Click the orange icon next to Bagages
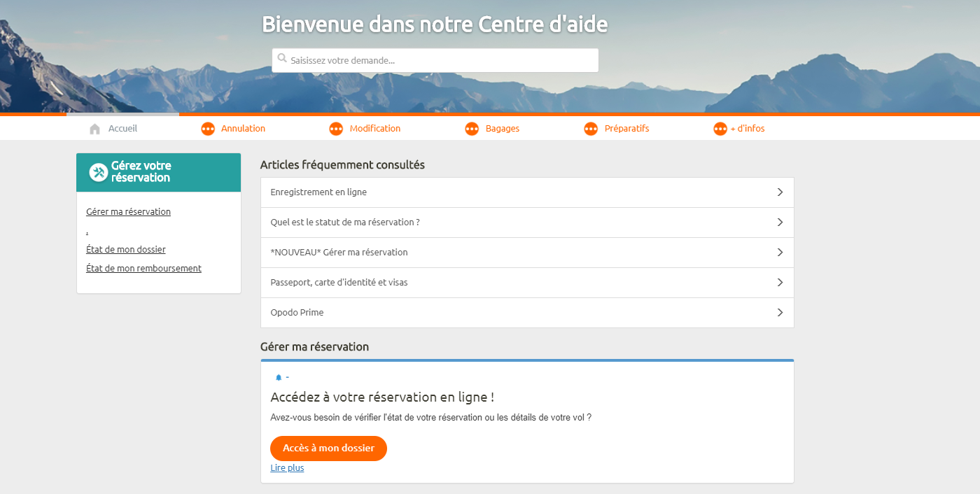The height and width of the screenshot is (494, 980). click(x=472, y=129)
